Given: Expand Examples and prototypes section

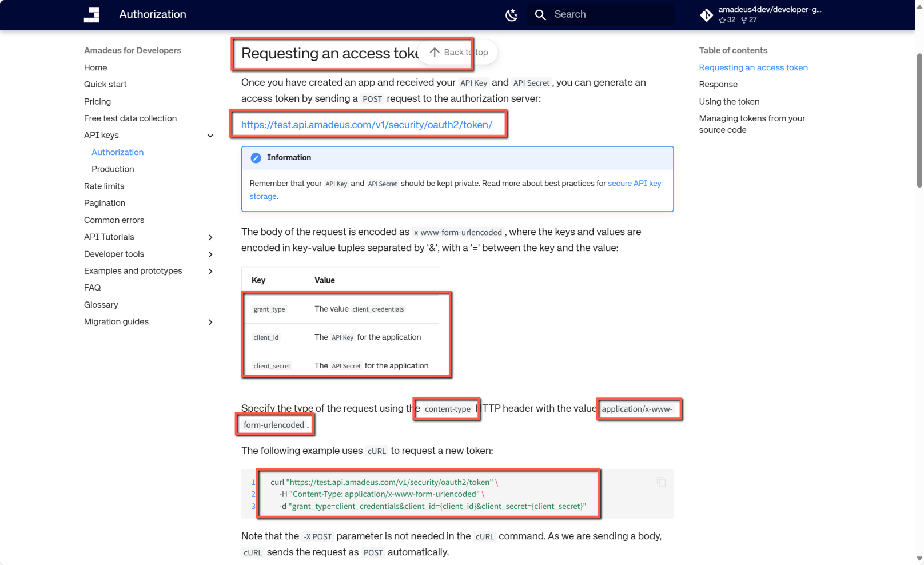Looking at the screenshot, I should coord(210,271).
